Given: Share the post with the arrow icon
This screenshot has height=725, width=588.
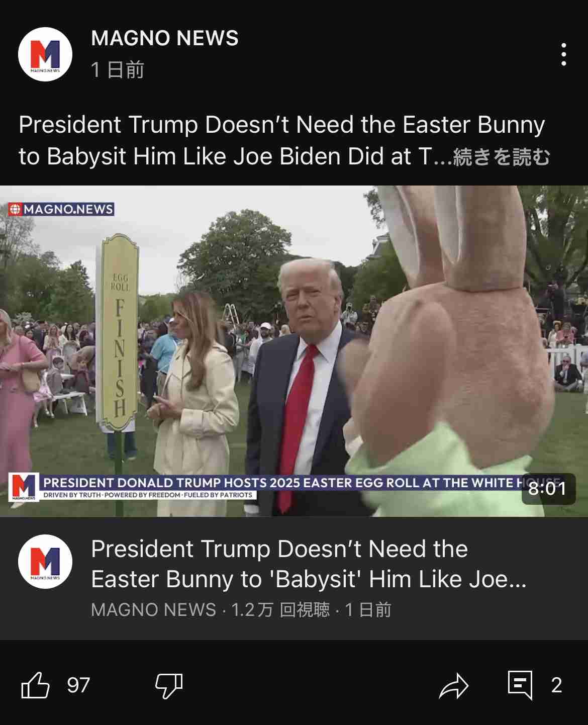Looking at the screenshot, I should click(x=453, y=685).
